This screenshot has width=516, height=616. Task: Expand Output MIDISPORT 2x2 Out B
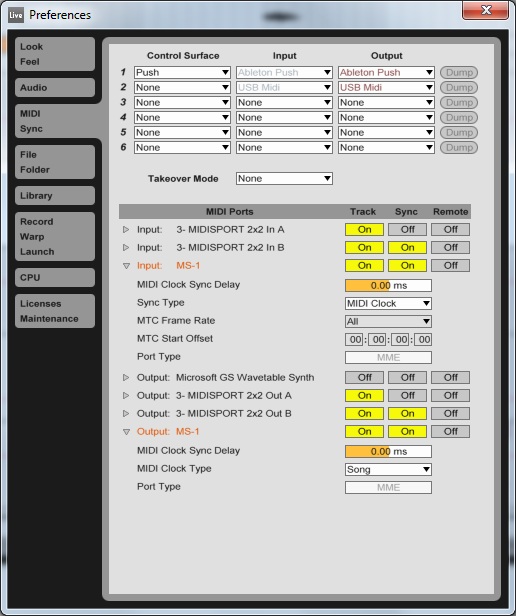tap(126, 414)
